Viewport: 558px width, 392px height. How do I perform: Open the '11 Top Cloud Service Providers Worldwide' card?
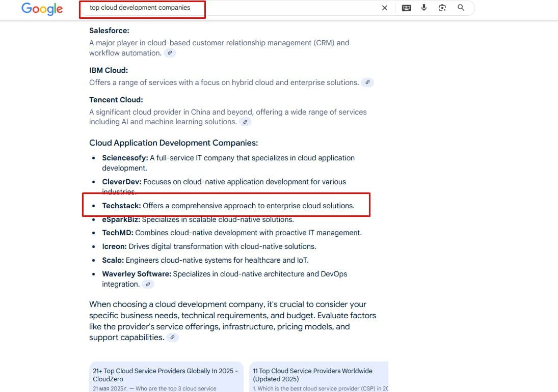pos(319,377)
